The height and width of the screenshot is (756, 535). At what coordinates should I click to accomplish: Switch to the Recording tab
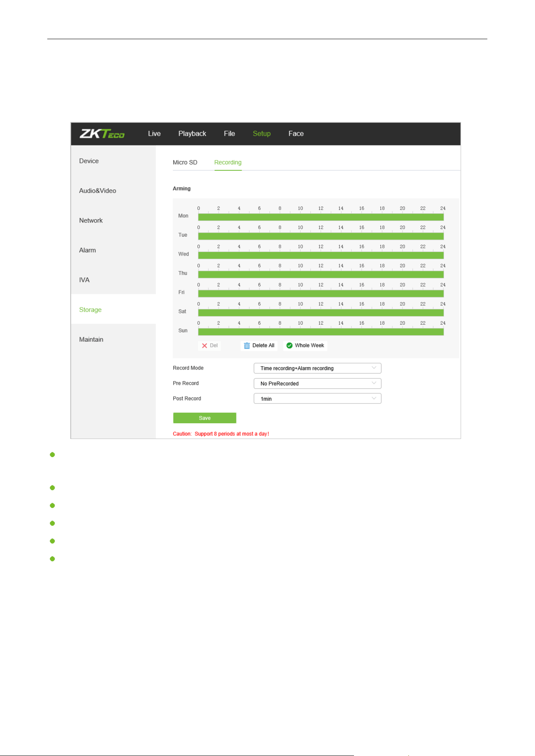click(228, 162)
